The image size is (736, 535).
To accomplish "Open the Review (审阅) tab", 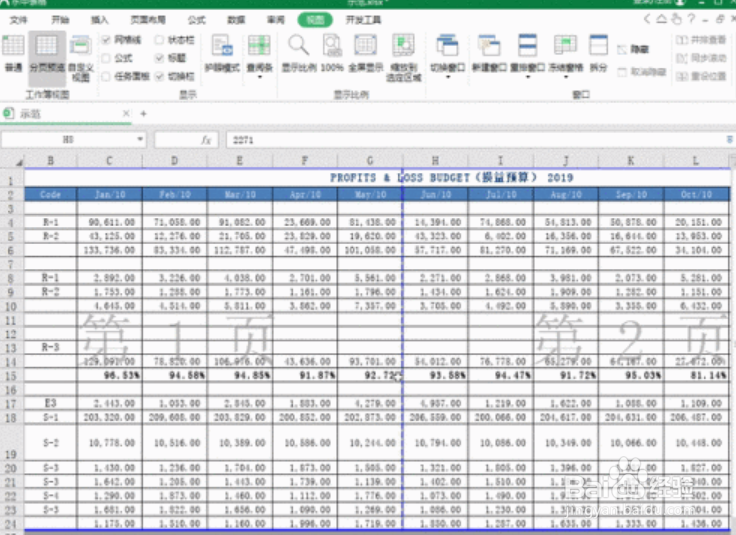I will [276, 20].
